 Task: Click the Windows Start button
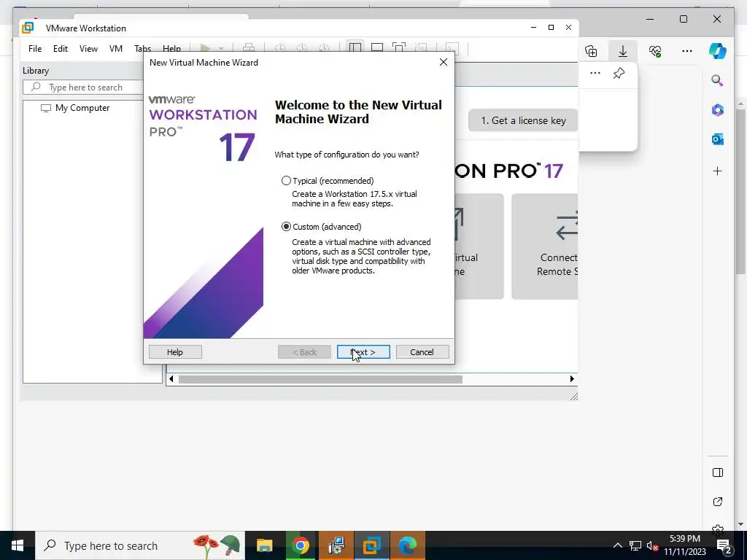pyautogui.click(x=18, y=545)
